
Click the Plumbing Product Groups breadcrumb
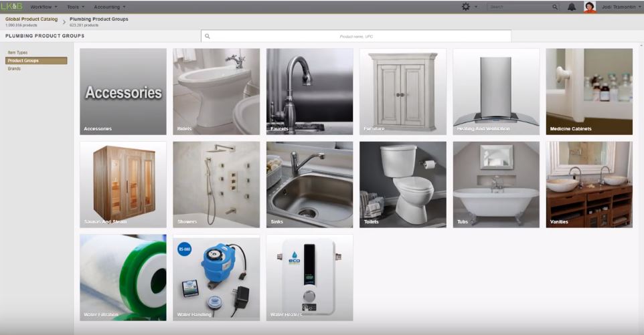(99, 19)
